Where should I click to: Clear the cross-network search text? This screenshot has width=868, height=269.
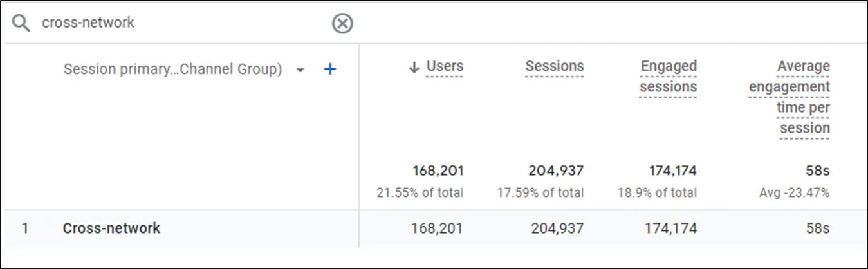(x=342, y=24)
